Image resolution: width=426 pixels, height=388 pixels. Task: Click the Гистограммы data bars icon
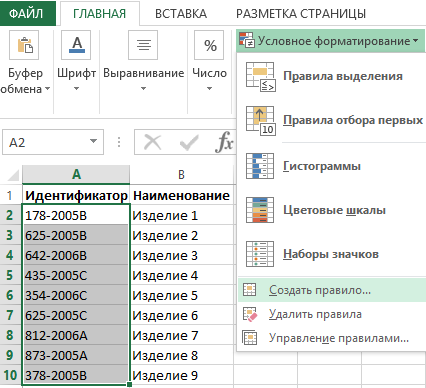(x=260, y=166)
